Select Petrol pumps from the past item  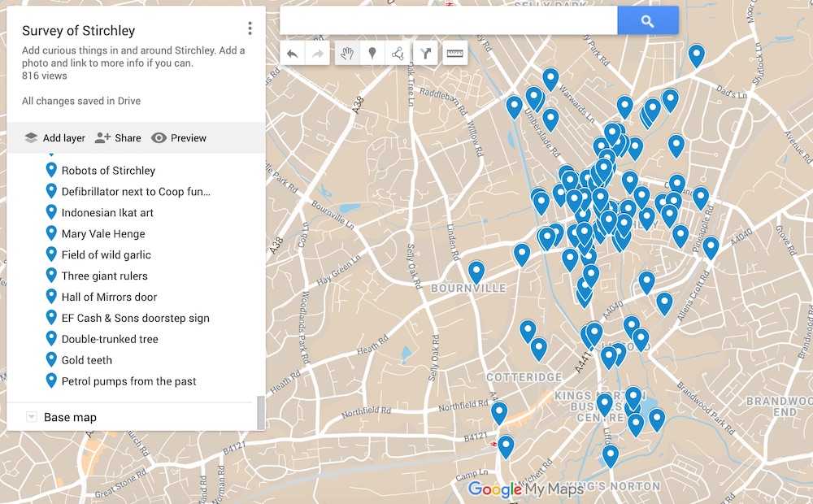pyautogui.click(x=128, y=381)
